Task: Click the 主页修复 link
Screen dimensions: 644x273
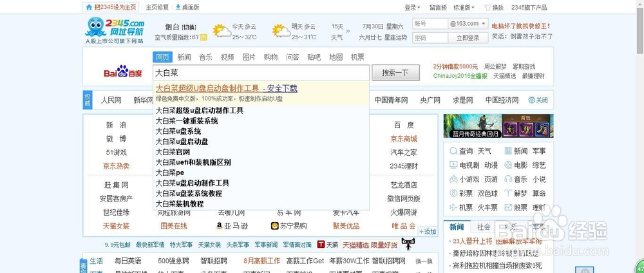Action: (157, 7)
